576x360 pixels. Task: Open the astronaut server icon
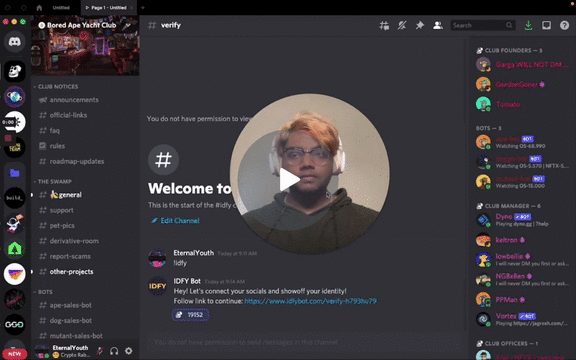(15, 223)
